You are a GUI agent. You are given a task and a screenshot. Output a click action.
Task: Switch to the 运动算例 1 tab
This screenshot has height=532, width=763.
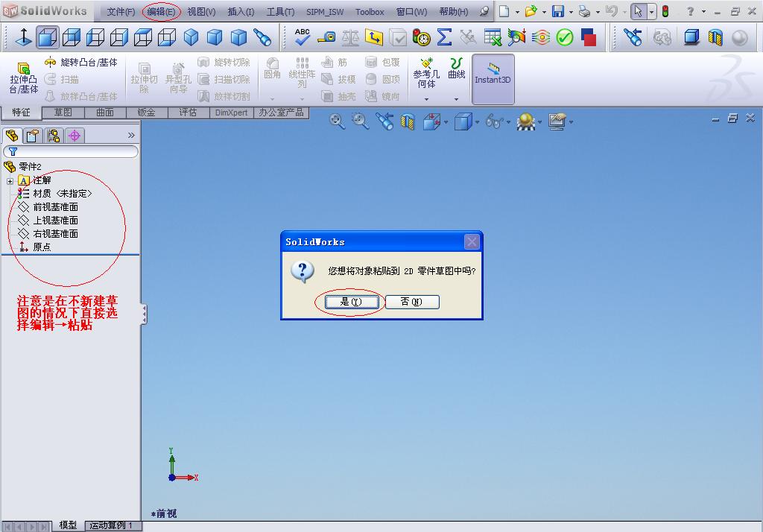point(113,526)
